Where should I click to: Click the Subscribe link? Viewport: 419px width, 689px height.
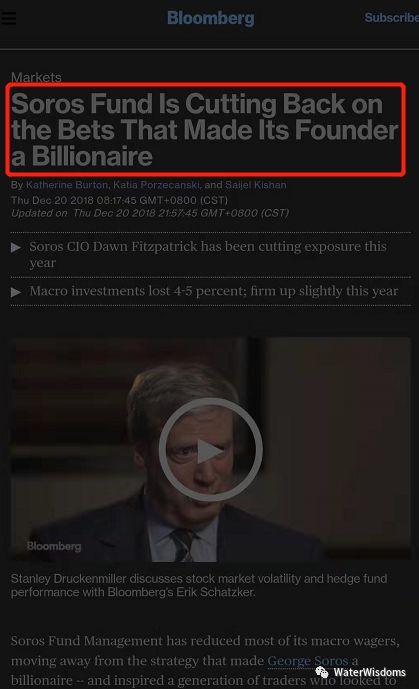click(x=391, y=18)
